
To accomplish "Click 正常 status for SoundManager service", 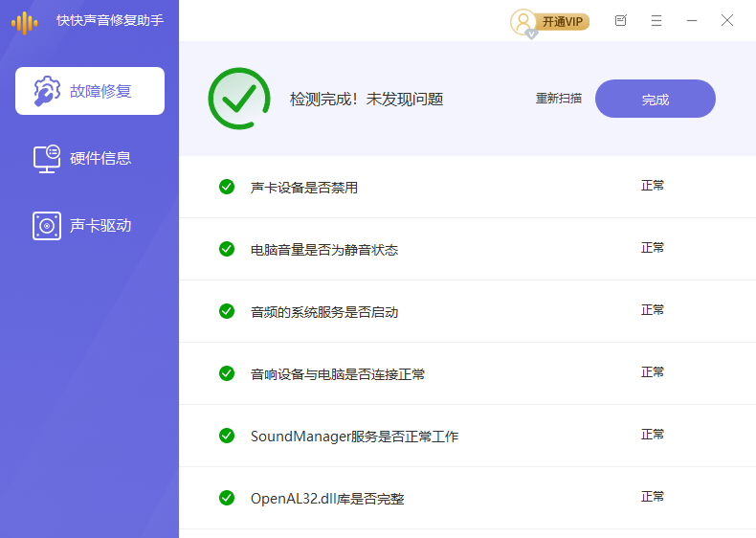I will coord(653,435).
